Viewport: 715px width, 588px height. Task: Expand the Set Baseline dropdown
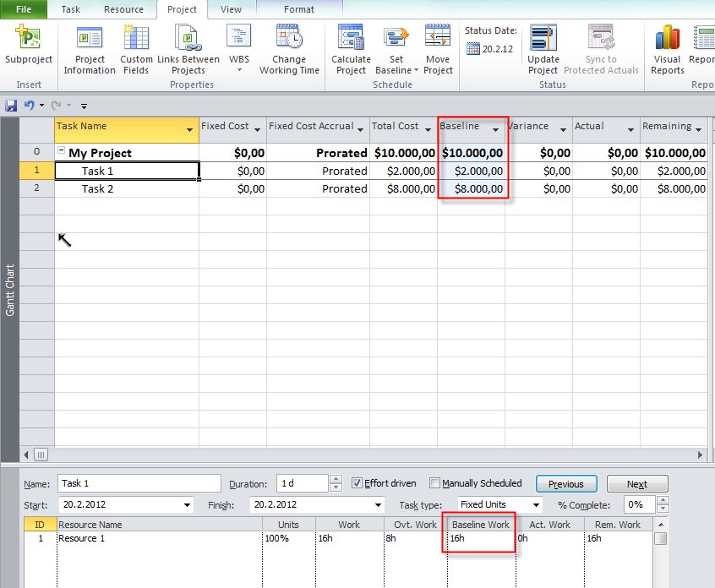click(x=417, y=71)
